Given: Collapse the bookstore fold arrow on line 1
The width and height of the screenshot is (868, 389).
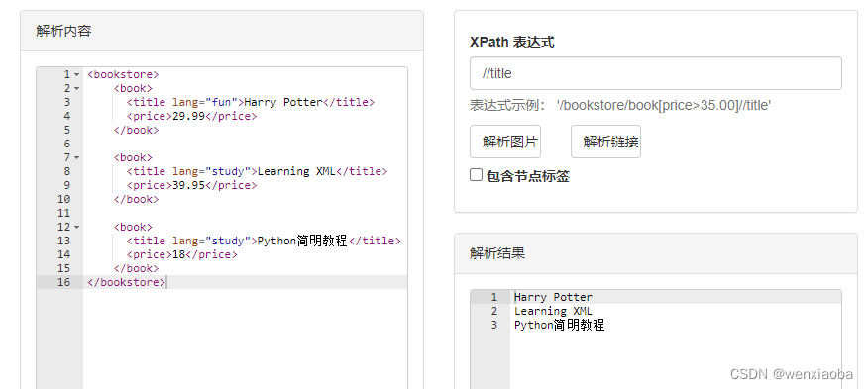Looking at the screenshot, I should click(x=76, y=74).
